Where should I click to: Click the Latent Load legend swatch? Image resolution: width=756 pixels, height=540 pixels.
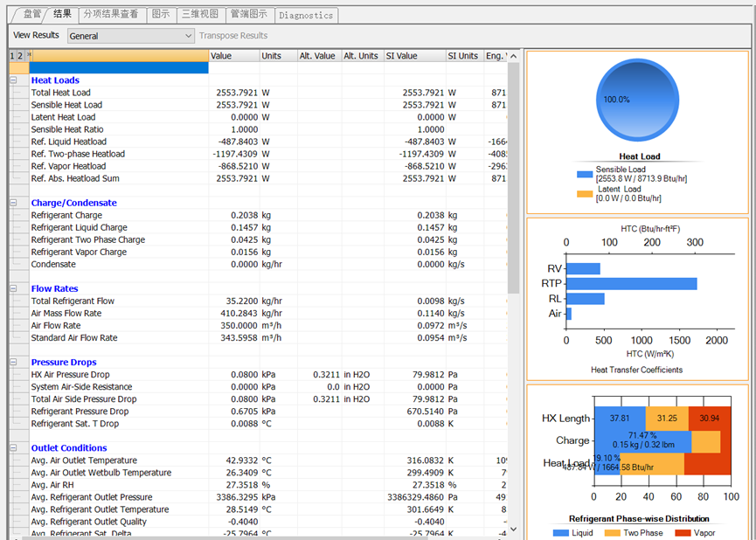[x=585, y=194]
